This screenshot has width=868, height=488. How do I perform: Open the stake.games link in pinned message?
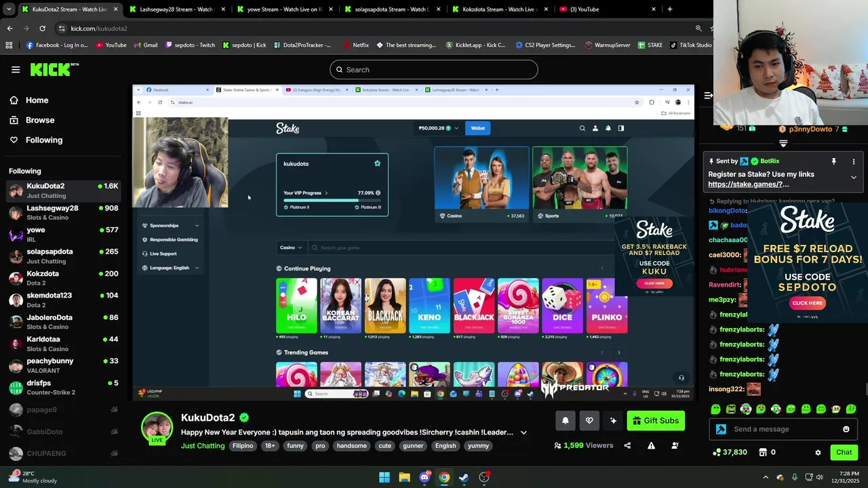click(749, 184)
